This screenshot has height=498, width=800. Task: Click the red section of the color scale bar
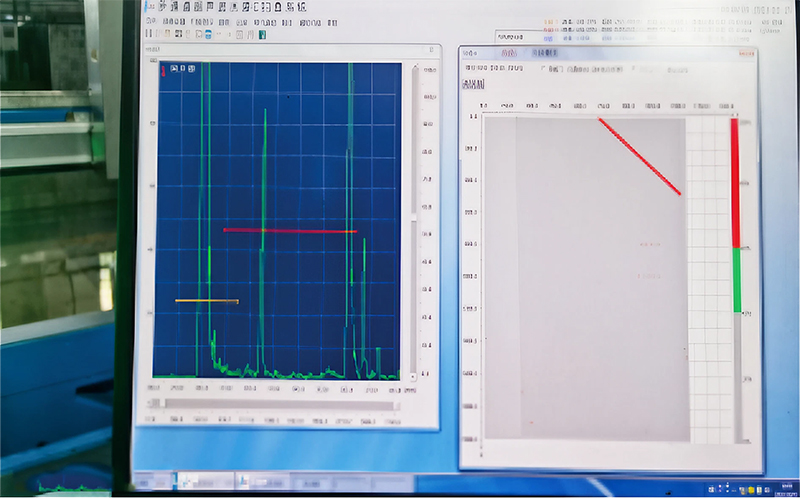(x=734, y=182)
